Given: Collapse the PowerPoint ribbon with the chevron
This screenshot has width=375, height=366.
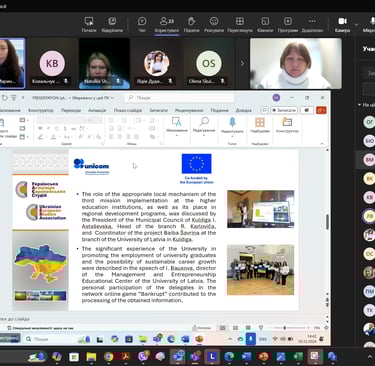Looking at the screenshot, I should click(322, 144).
